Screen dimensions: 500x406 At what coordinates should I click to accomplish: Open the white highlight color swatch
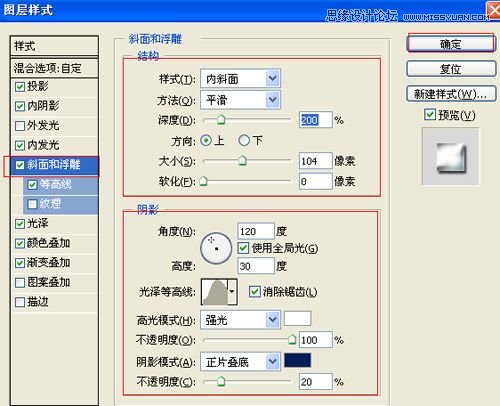pyautogui.click(x=297, y=318)
